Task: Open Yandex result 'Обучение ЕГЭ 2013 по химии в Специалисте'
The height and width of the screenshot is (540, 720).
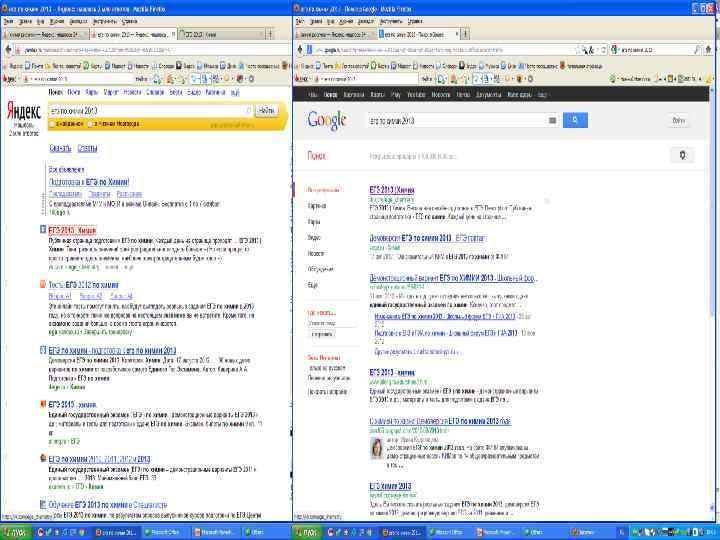Action: coord(108,505)
